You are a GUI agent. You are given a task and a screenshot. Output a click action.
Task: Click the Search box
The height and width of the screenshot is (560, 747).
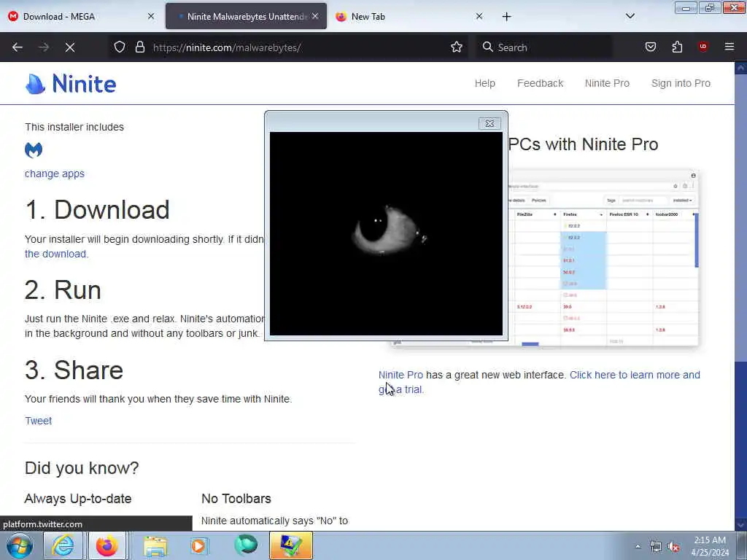point(543,47)
